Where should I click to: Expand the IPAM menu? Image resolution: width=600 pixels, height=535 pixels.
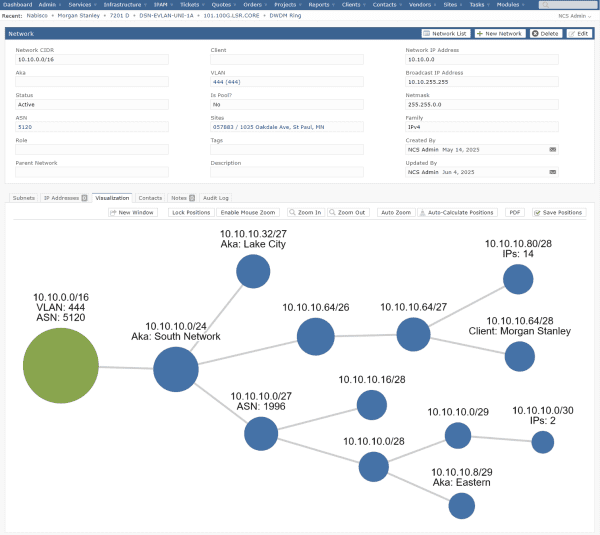click(x=161, y=5)
